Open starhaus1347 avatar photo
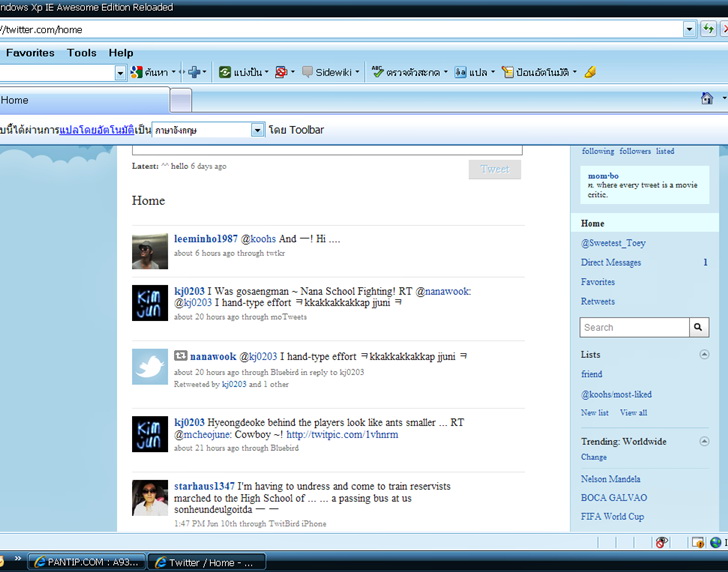Screen dimensions: 728x572 tap(150, 498)
